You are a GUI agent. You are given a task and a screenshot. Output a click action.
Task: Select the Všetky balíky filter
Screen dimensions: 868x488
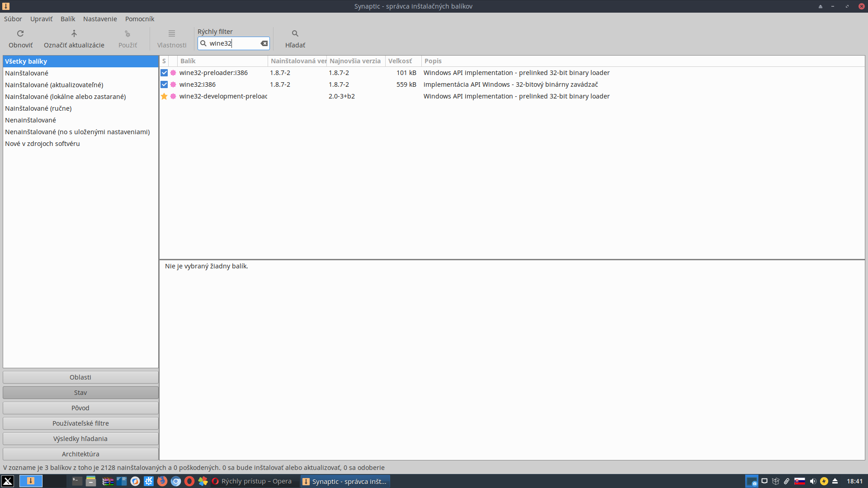point(80,61)
